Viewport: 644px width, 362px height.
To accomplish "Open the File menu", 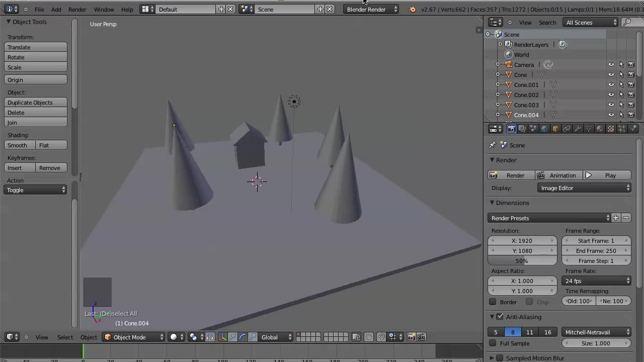I will point(39,9).
